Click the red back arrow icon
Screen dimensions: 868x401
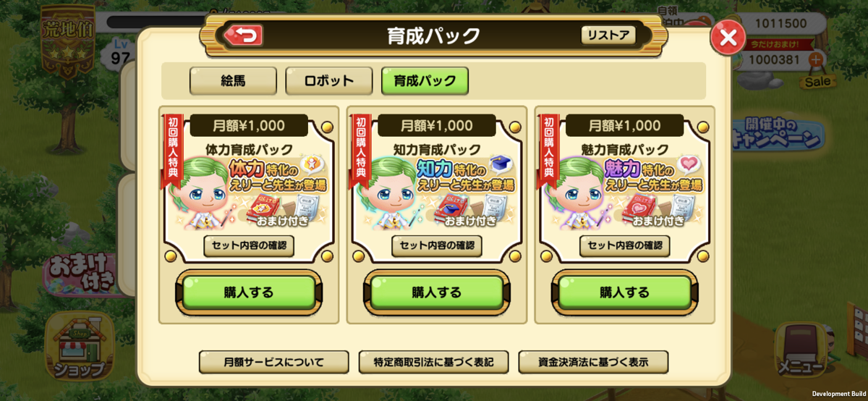click(x=244, y=35)
